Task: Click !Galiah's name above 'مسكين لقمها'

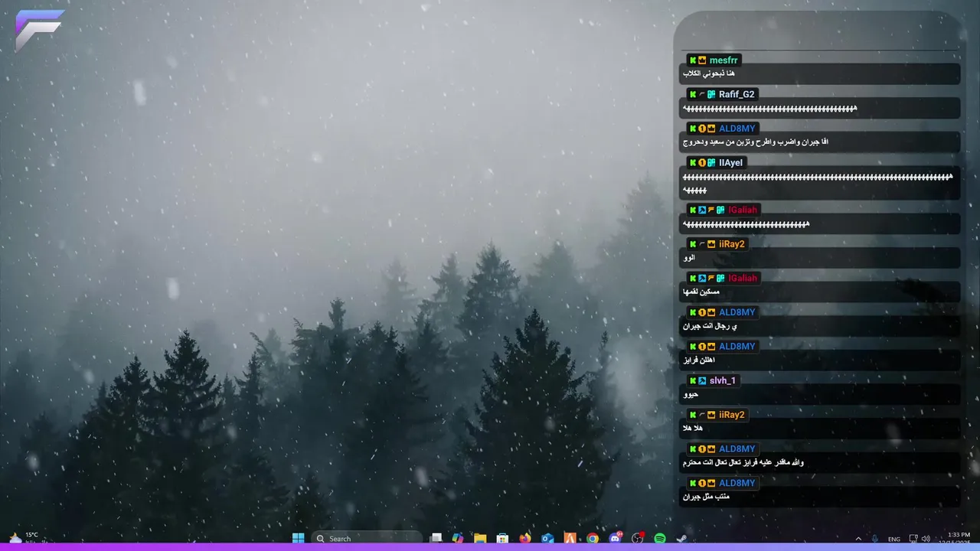Action: pos(743,278)
